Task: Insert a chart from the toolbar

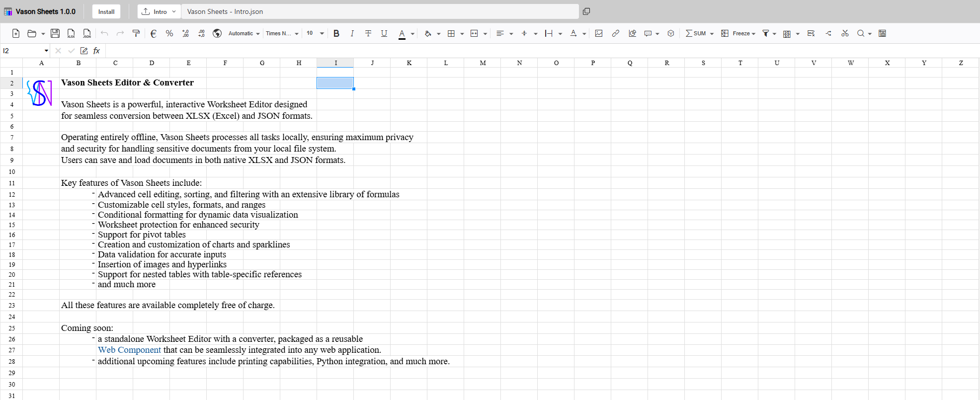Action: point(632,33)
